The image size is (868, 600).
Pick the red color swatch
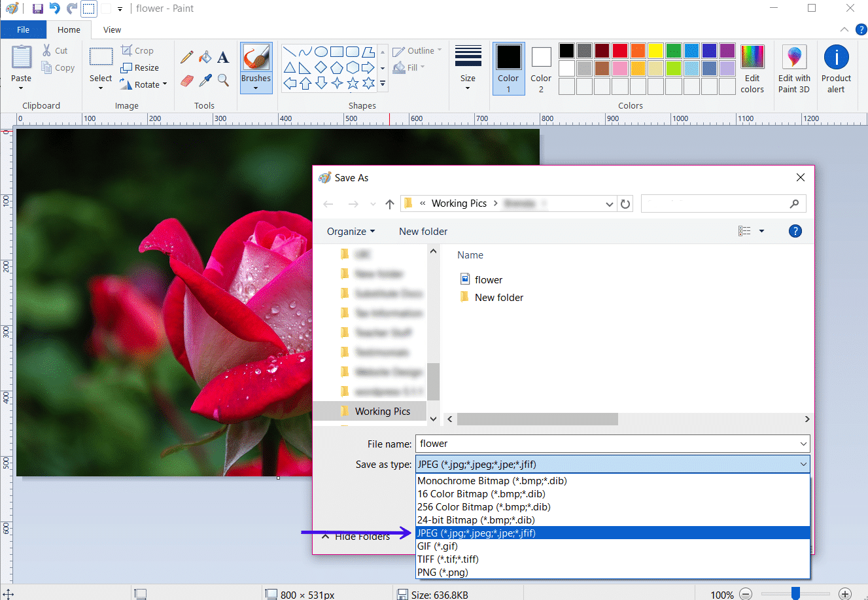(619, 50)
